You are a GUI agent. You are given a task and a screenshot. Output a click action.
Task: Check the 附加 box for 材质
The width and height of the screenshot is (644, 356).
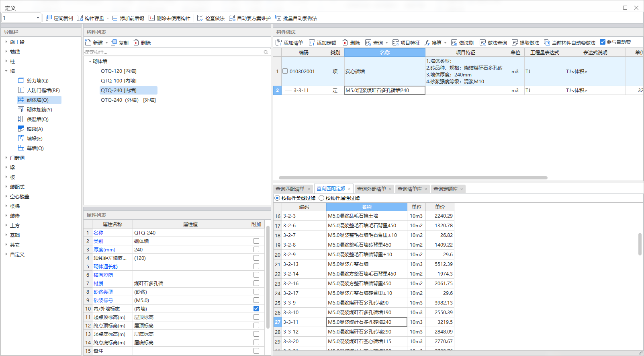click(x=256, y=283)
